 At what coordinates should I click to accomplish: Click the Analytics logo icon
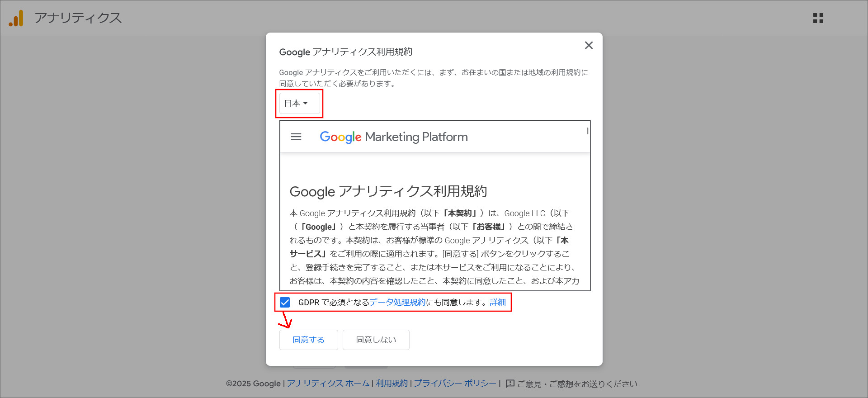tap(16, 18)
